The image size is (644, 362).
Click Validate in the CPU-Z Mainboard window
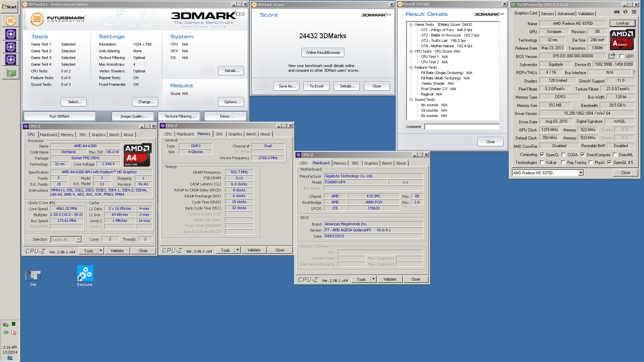tap(390, 279)
